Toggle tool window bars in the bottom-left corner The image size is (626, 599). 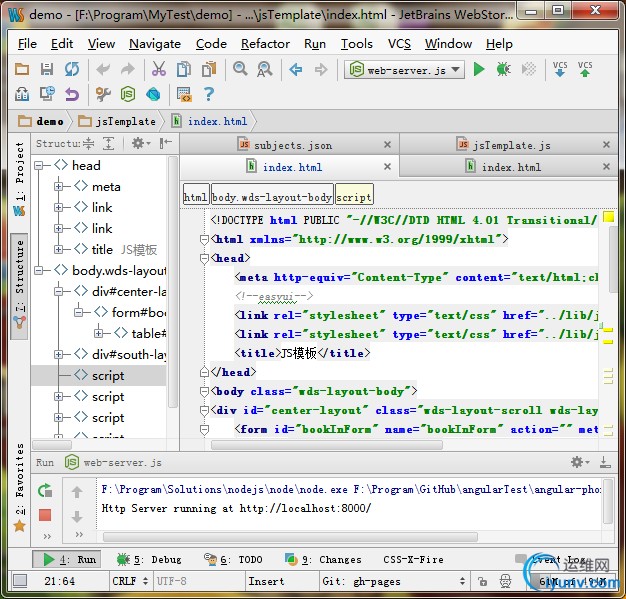pyautogui.click(x=20, y=581)
